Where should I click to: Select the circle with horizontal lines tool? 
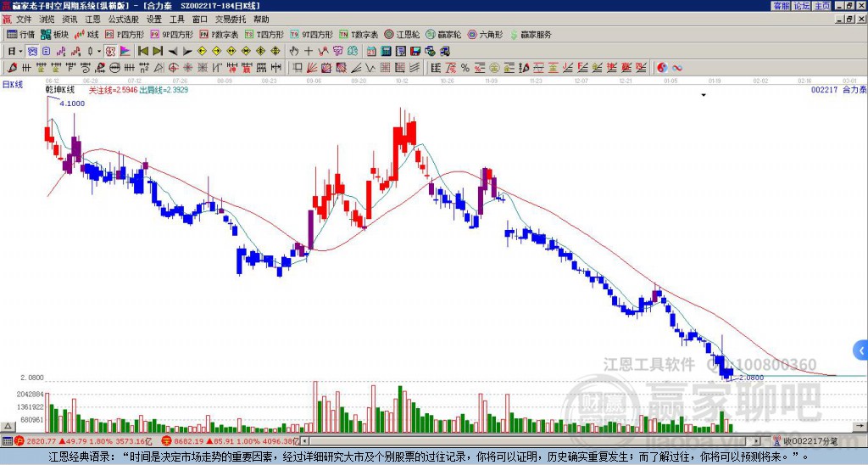(x=114, y=68)
